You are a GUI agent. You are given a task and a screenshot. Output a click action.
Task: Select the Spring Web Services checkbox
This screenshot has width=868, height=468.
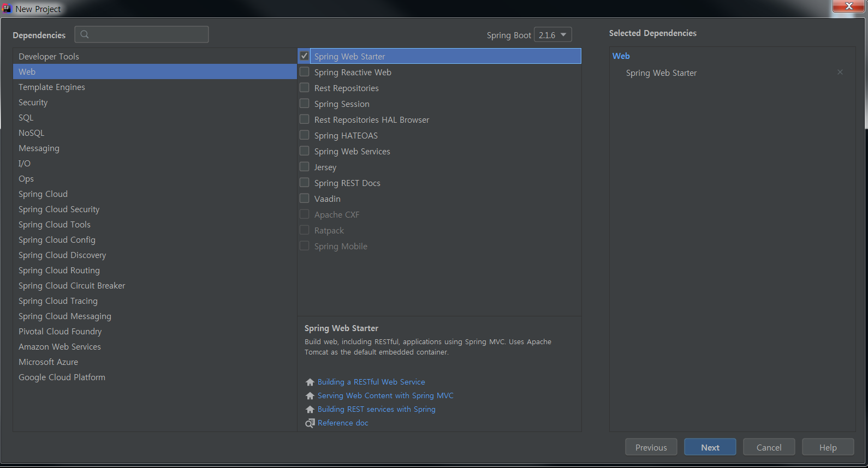305,151
